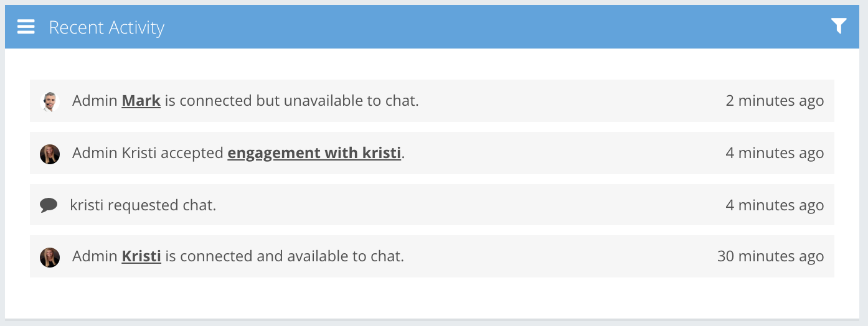The width and height of the screenshot is (868, 326).
Task: Click the "Admin" label in the available-to-chat row
Action: [95, 256]
